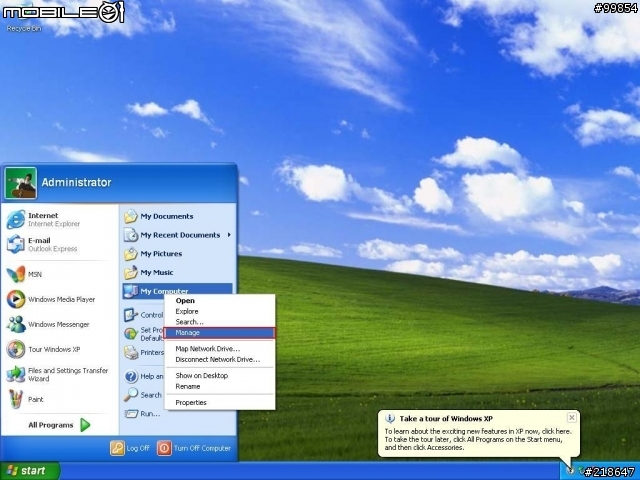This screenshot has width=640, height=480.
Task: Click the tour balloon info icon
Action: pos(390,418)
